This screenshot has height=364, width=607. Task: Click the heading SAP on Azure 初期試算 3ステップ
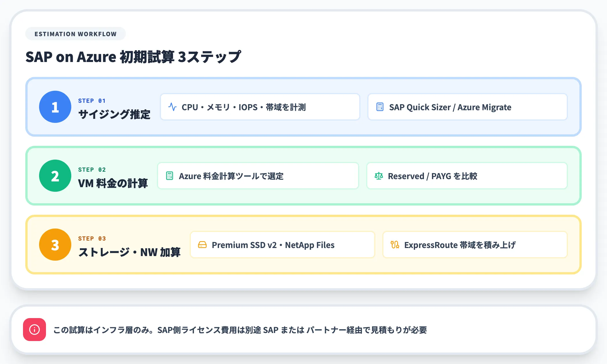click(x=133, y=57)
